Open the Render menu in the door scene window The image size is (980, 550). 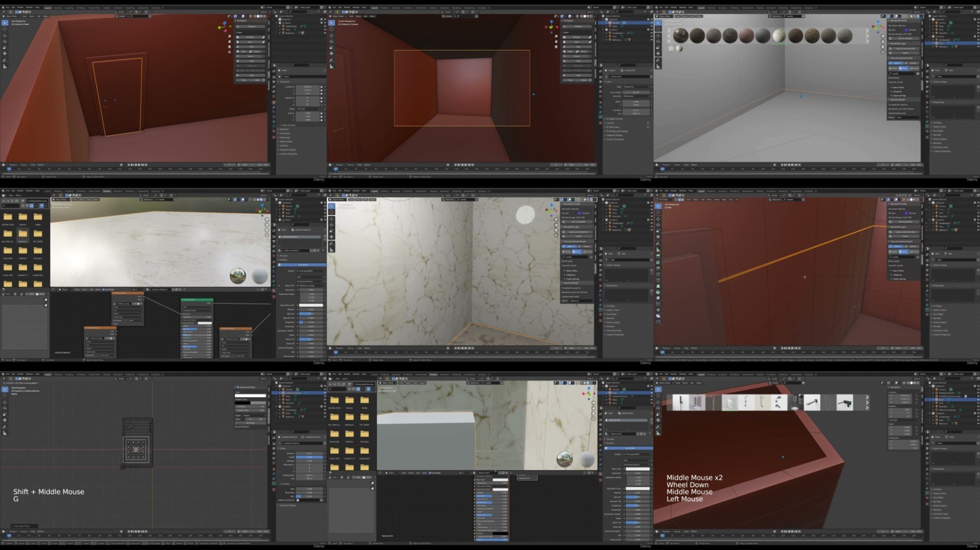20,8
